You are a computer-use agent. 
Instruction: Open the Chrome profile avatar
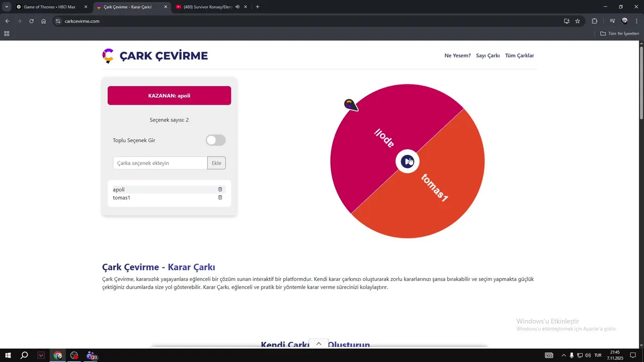[624, 21]
